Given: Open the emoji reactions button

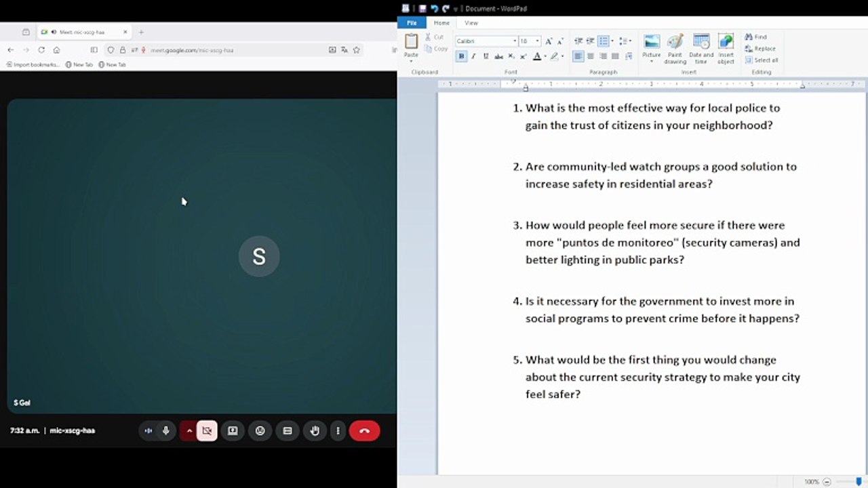Looking at the screenshot, I should (260, 430).
